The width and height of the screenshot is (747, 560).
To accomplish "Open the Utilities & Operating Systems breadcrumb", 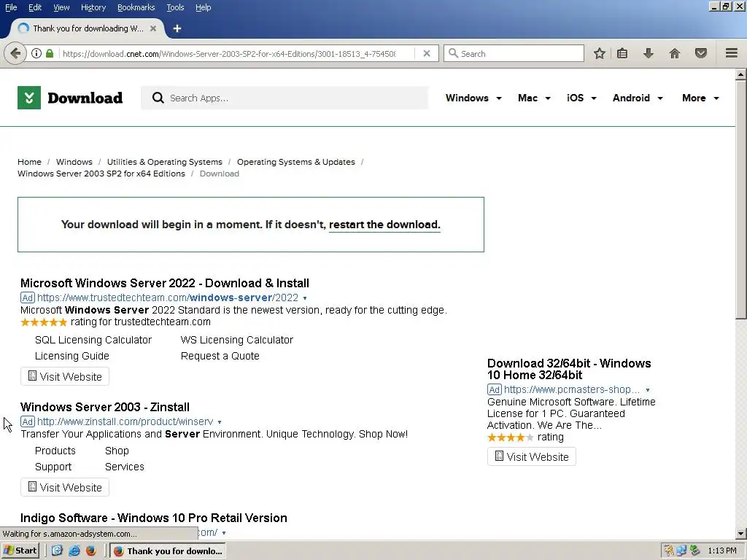I will (x=164, y=162).
